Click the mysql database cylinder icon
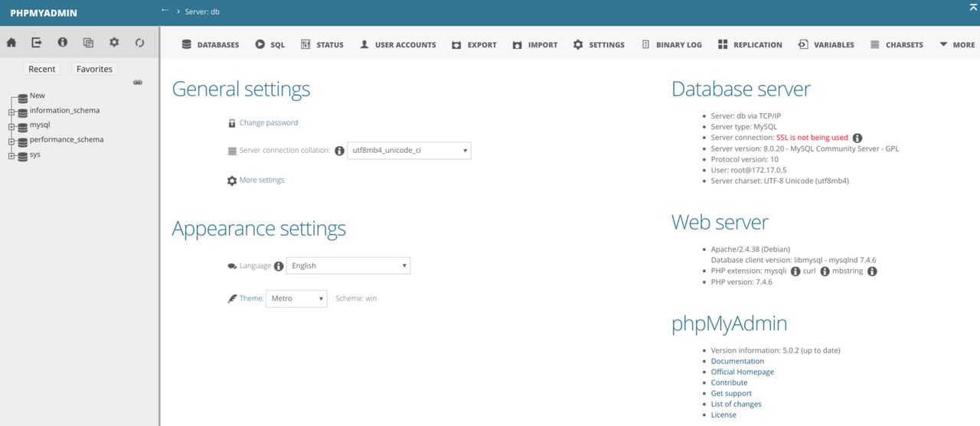The image size is (980, 426). 23,127
